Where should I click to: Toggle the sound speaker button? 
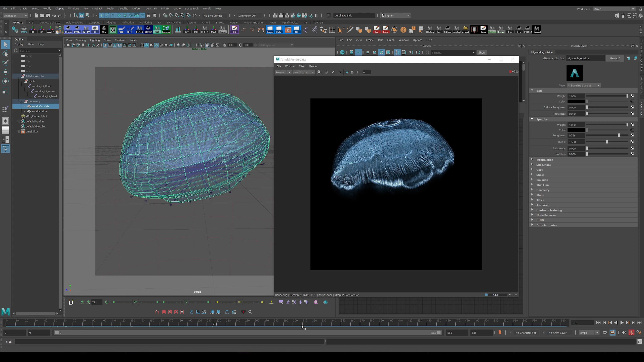tap(623, 333)
